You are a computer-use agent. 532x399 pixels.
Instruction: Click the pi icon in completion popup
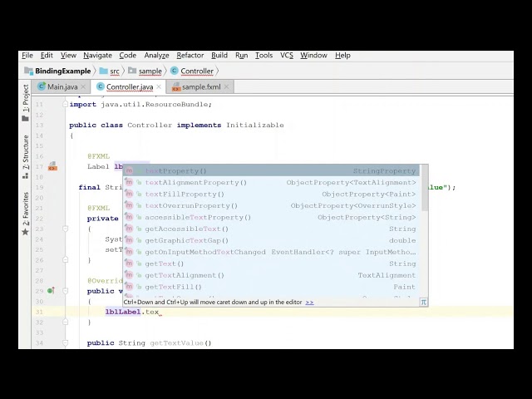click(423, 302)
